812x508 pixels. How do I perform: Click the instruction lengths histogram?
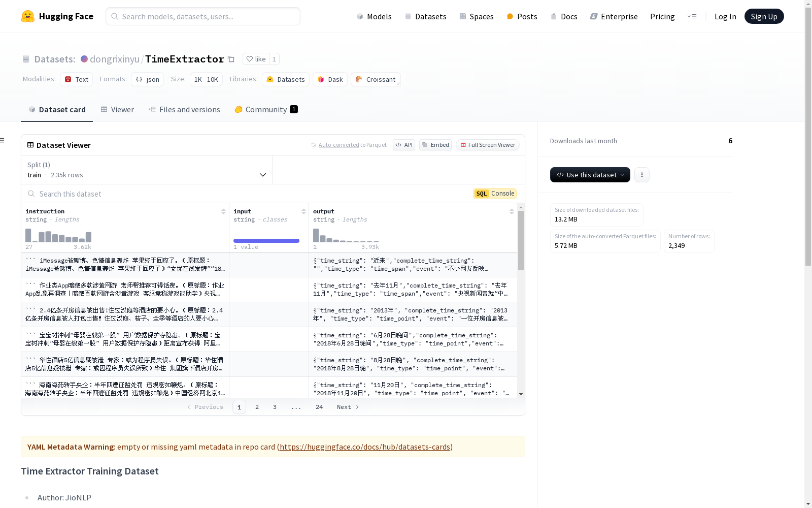(58, 235)
